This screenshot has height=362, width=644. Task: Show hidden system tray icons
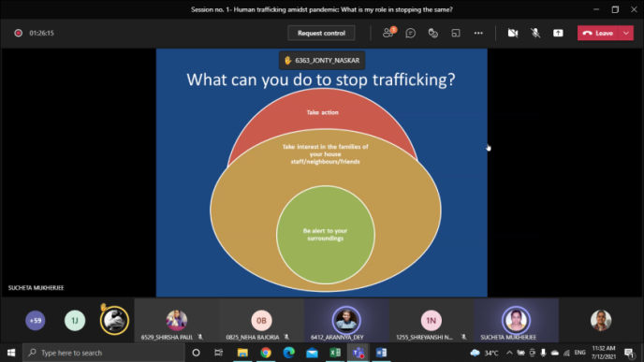509,353
